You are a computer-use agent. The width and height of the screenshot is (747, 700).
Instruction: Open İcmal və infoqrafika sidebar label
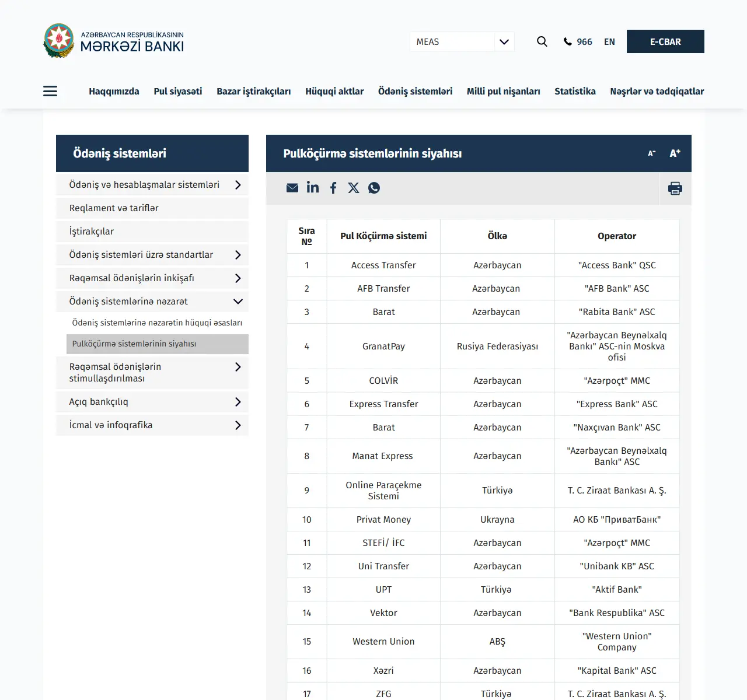point(111,425)
